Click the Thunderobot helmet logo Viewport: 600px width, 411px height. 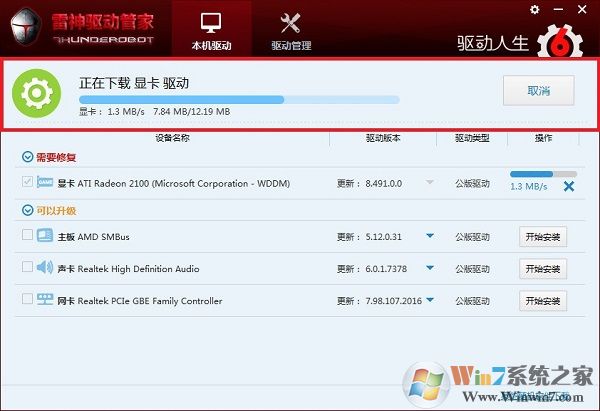click(26, 27)
